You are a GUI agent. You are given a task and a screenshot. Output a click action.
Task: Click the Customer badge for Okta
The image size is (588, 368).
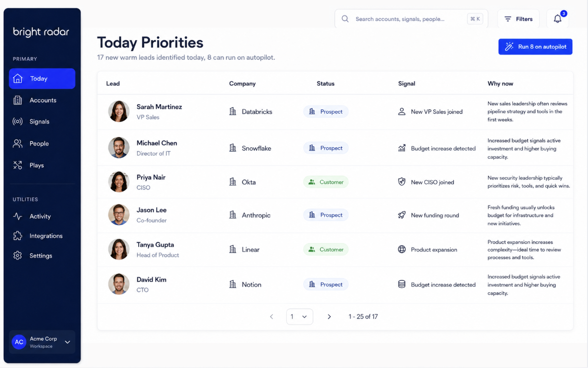326,182
